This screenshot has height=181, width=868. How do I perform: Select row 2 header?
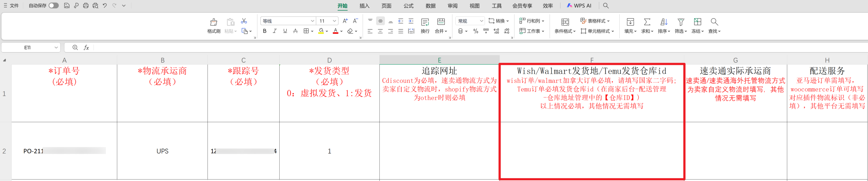coord(4,151)
